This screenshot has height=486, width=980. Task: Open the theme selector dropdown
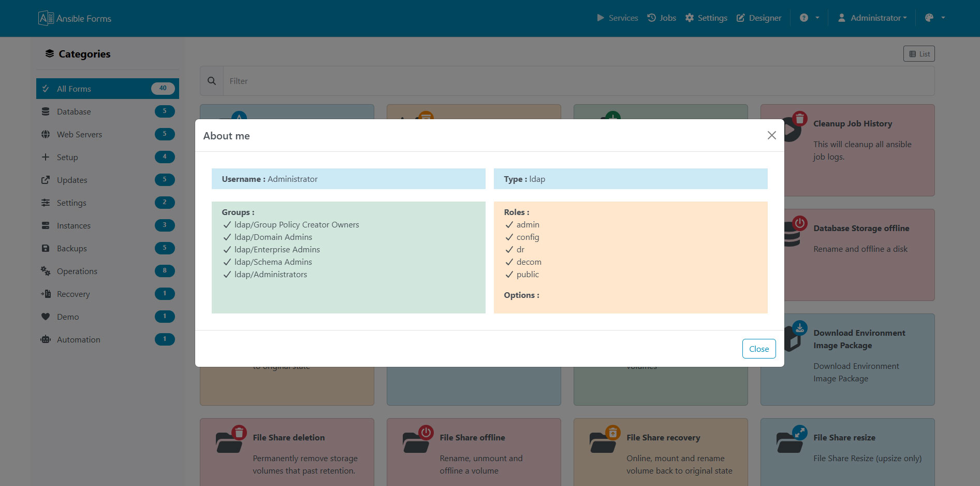point(934,17)
